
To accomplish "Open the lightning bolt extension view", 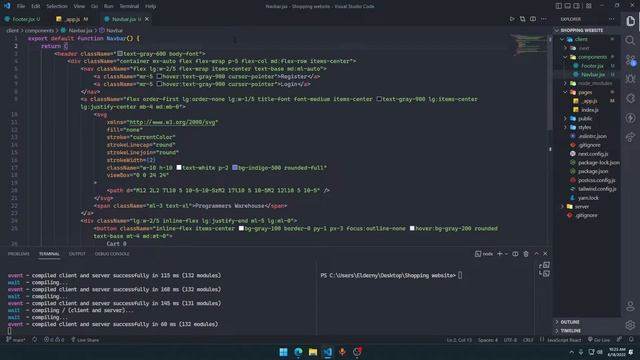I will click(631, 118).
